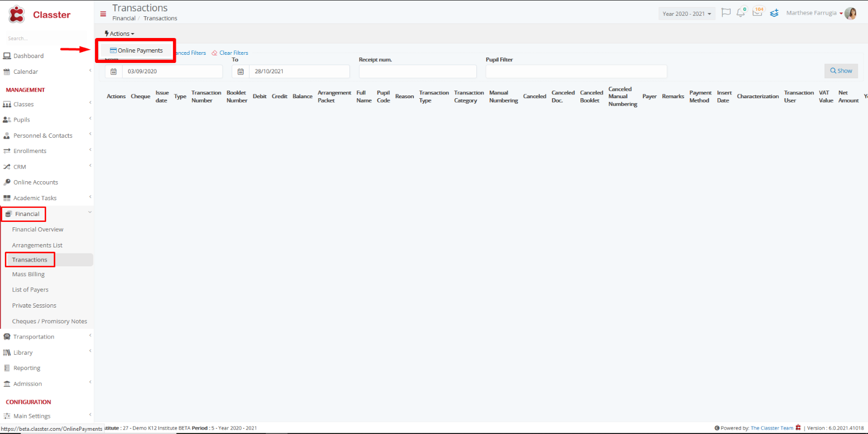Sort by Debit column header
Viewport: 868px width, 434px height.
260,97
